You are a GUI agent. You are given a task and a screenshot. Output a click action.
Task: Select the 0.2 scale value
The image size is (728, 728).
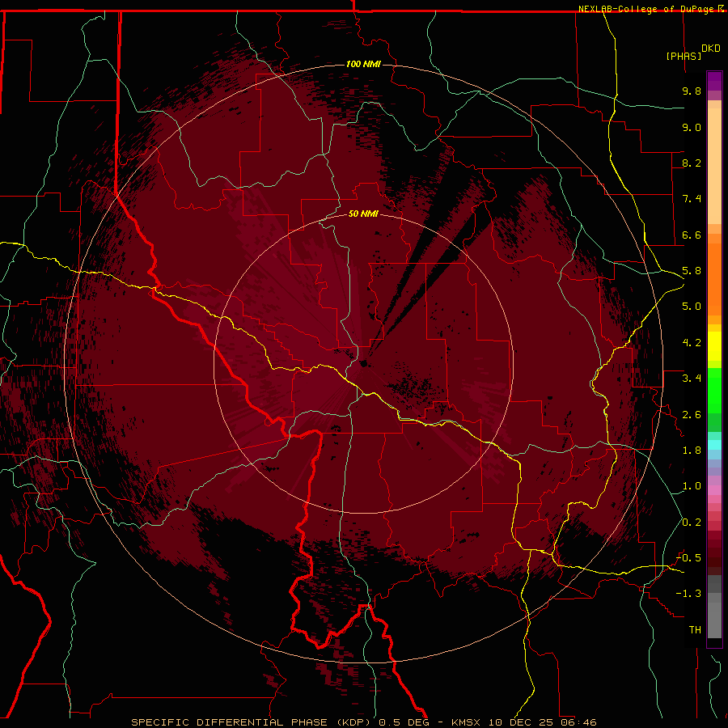pos(692,523)
